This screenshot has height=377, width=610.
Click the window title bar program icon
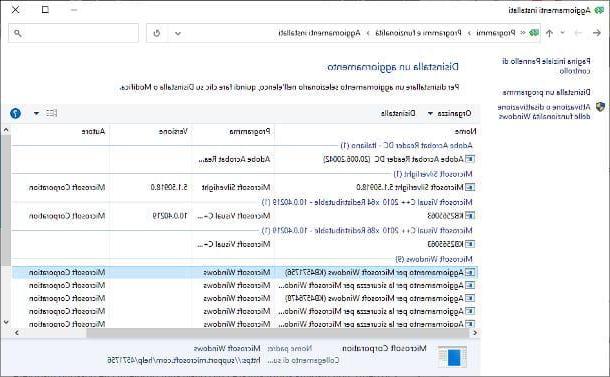600,10
